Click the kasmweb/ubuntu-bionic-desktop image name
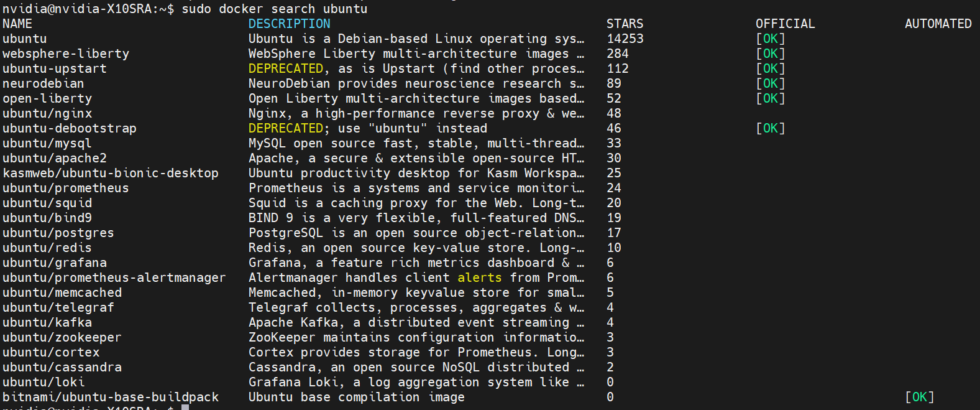 111,173
